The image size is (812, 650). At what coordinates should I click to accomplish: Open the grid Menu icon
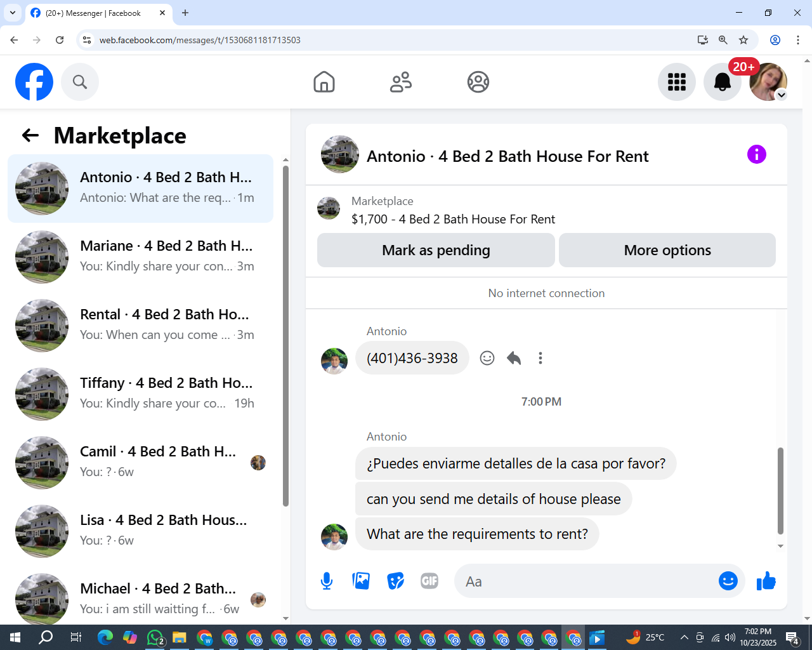tap(677, 82)
